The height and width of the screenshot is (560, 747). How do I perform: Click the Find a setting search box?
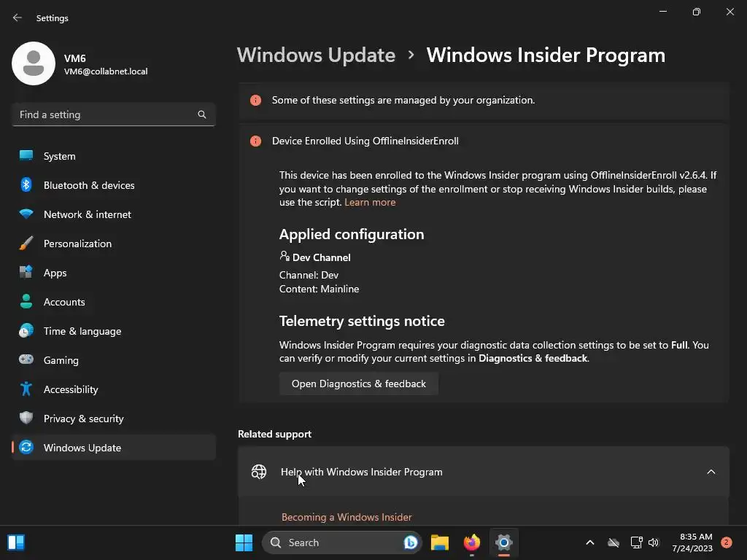[113, 114]
